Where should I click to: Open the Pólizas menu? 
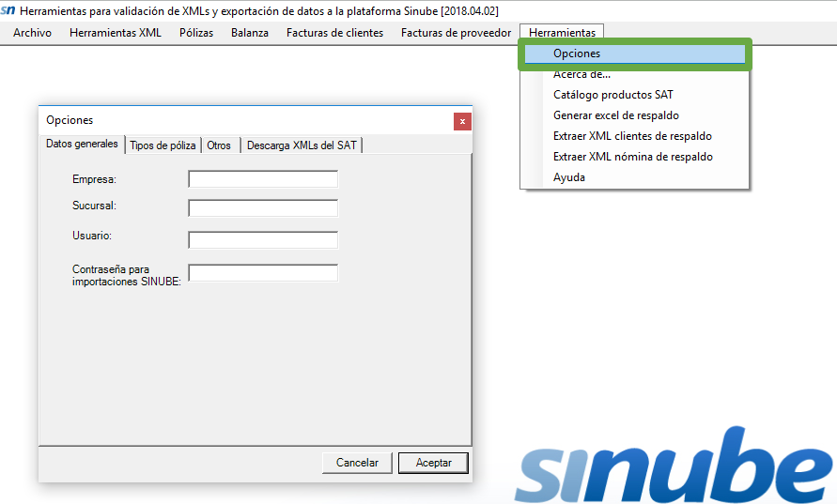[x=195, y=33]
